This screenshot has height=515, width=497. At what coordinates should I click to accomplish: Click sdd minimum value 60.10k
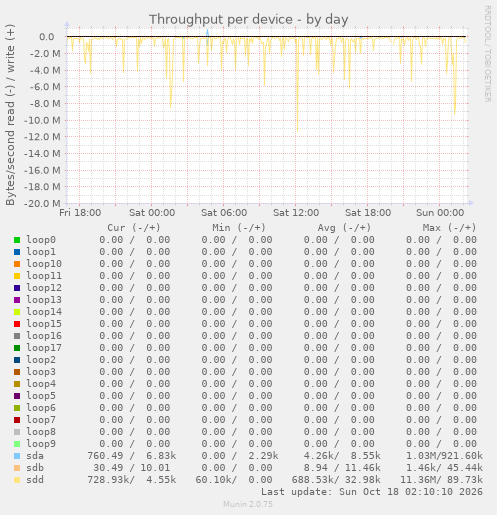pyautogui.click(x=213, y=480)
